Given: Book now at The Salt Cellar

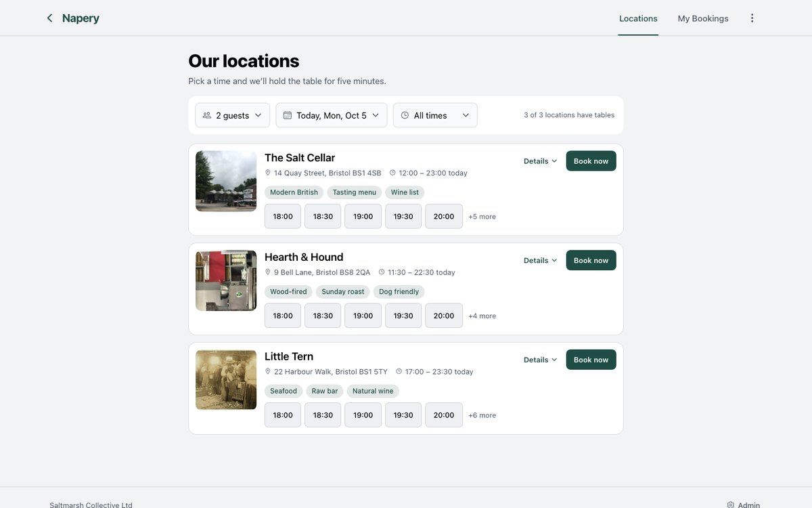Looking at the screenshot, I should (591, 161).
